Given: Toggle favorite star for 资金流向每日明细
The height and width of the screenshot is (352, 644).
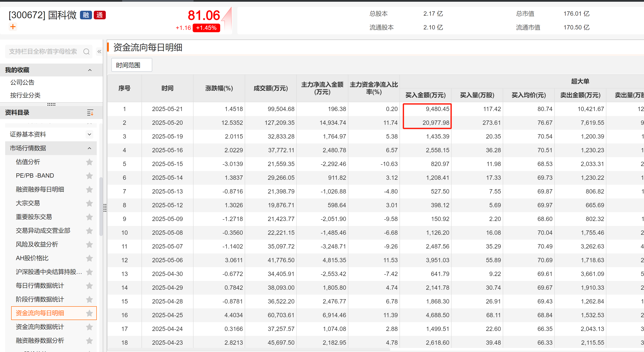Looking at the screenshot, I should (89, 313).
